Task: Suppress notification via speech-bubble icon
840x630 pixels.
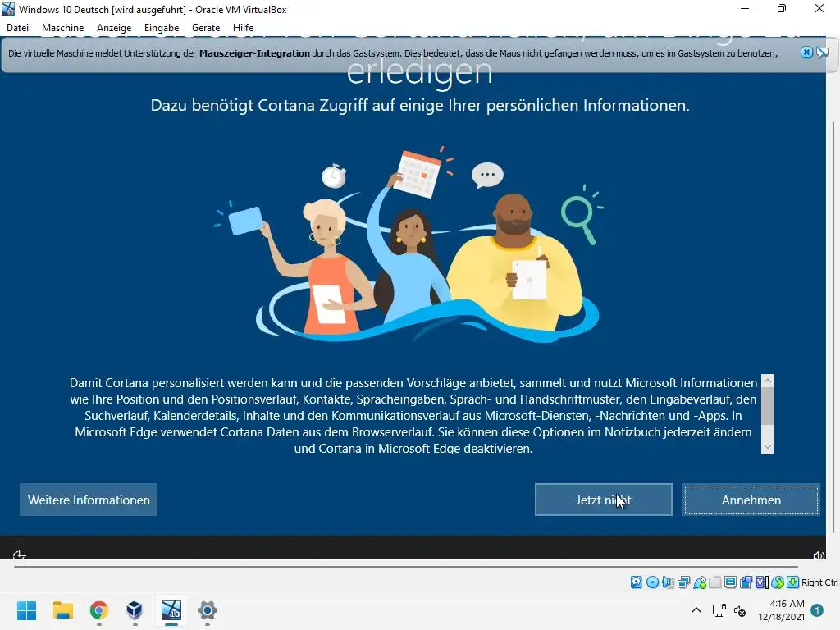Action: pos(822,52)
